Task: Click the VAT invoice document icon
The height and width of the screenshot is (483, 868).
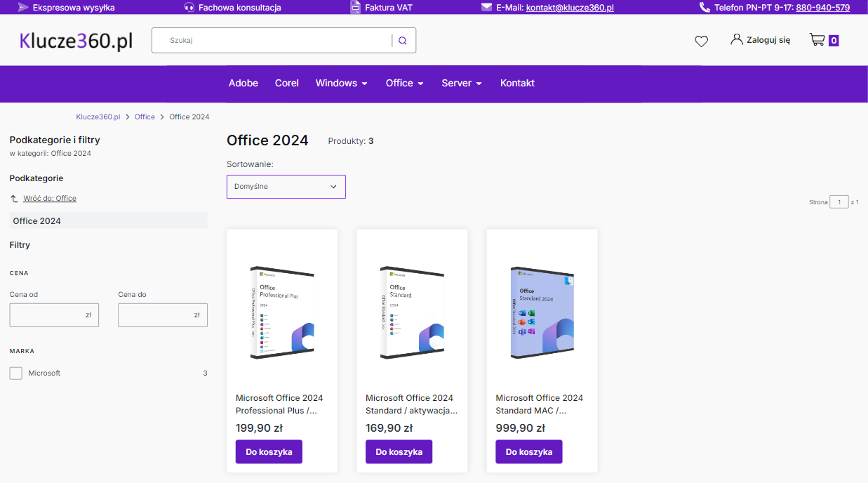Action: (x=355, y=7)
